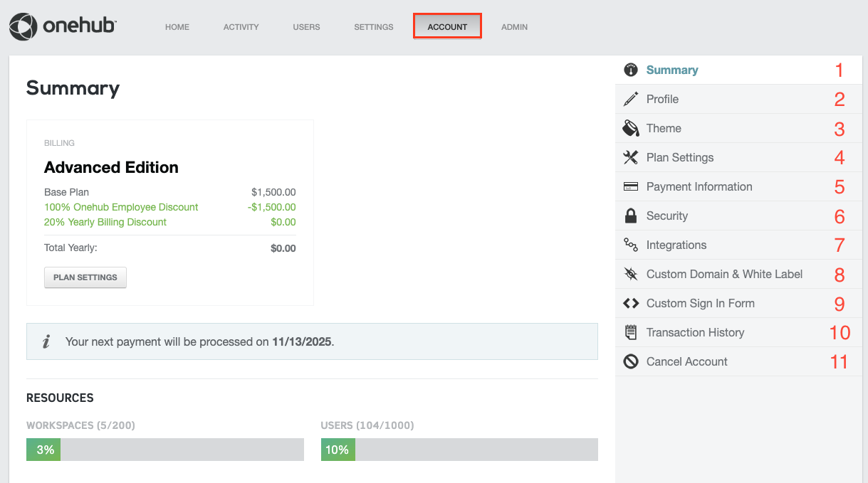Viewport: 868px width, 483px height.
Task: Click the Summary page heading
Action: click(x=73, y=88)
